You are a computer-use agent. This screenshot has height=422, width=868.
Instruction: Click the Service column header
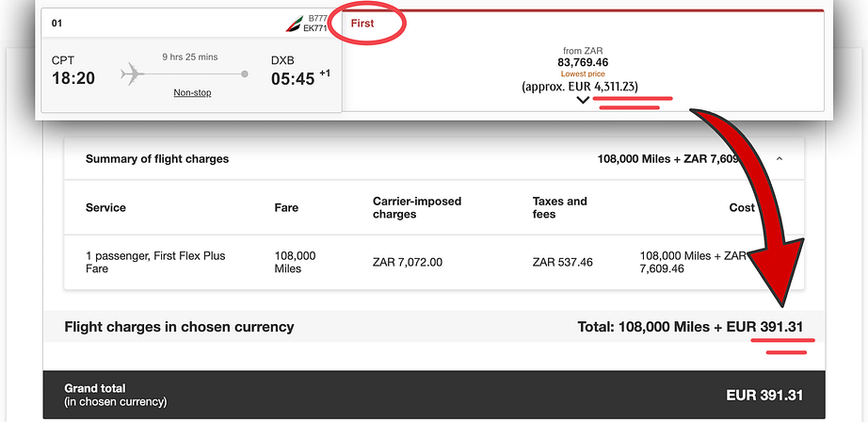(x=105, y=207)
